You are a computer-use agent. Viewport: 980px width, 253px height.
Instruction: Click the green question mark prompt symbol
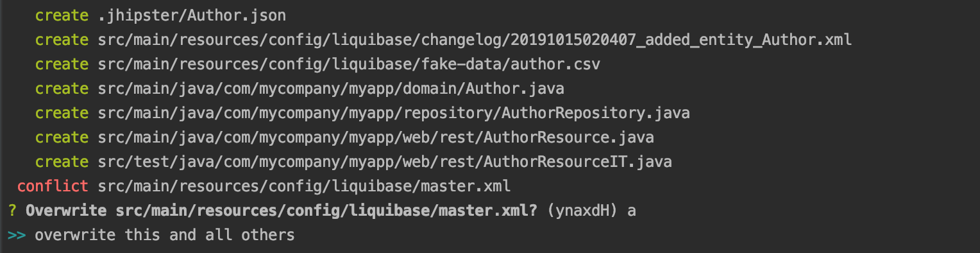click(x=12, y=211)
